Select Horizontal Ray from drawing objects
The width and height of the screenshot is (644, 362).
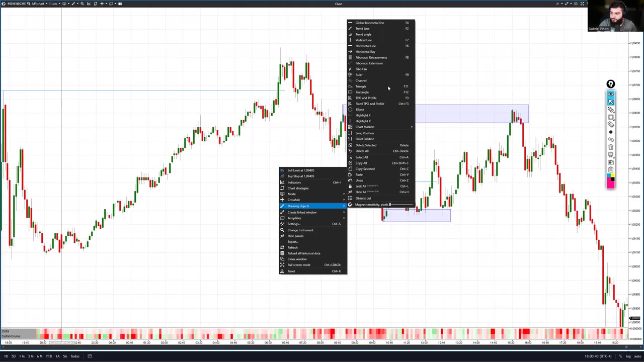[x=381, y=52]
